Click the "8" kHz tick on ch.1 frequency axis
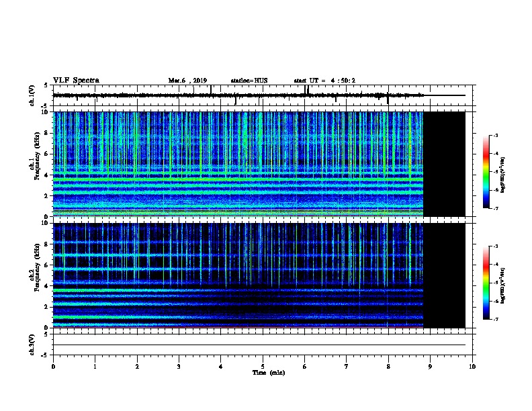This screenshot has width=532, height=411. 46,133
